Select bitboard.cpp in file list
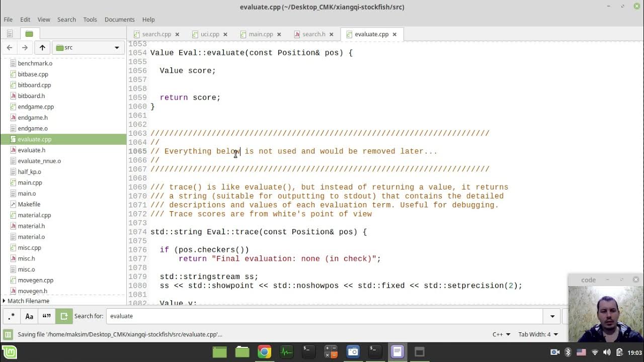This screenshot has width=644, height=362. tap(34, 85)
